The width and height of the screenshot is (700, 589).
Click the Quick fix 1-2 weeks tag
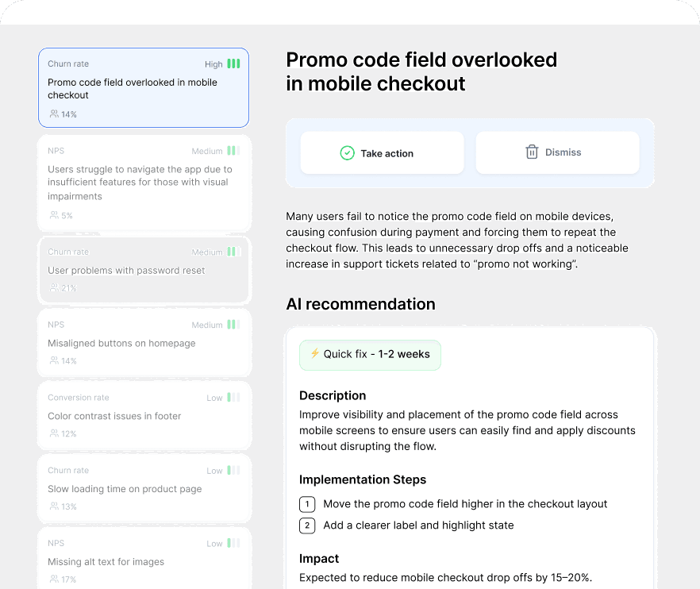click(x=370, y=355)
